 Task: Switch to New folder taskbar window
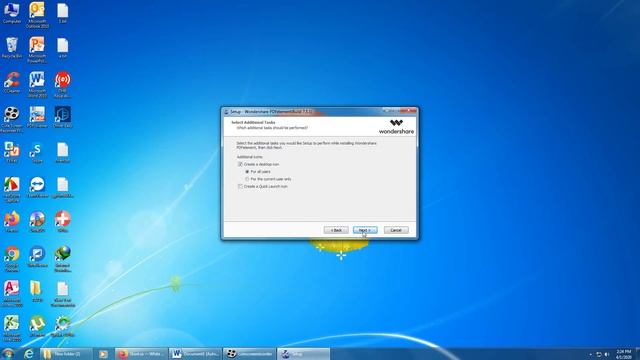pos(66,354)
